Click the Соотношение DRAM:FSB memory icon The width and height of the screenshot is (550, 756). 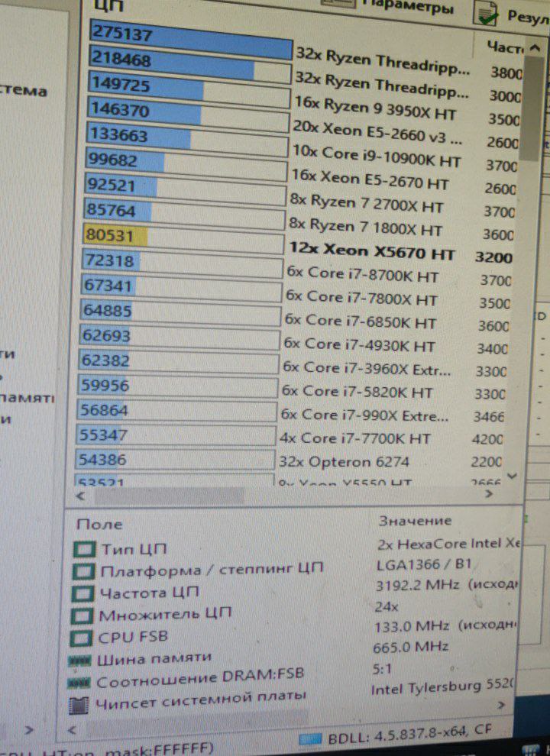pyautogui.click(x=78, y=683)
